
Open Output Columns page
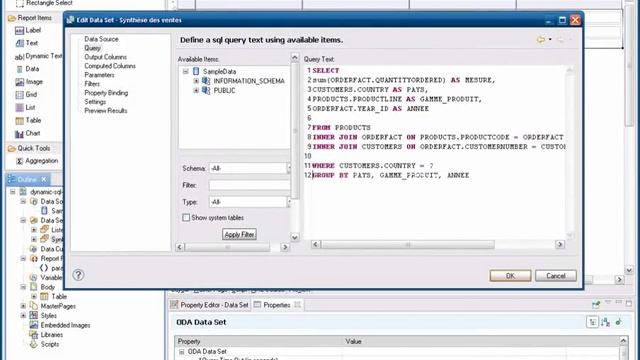(105, 57)
